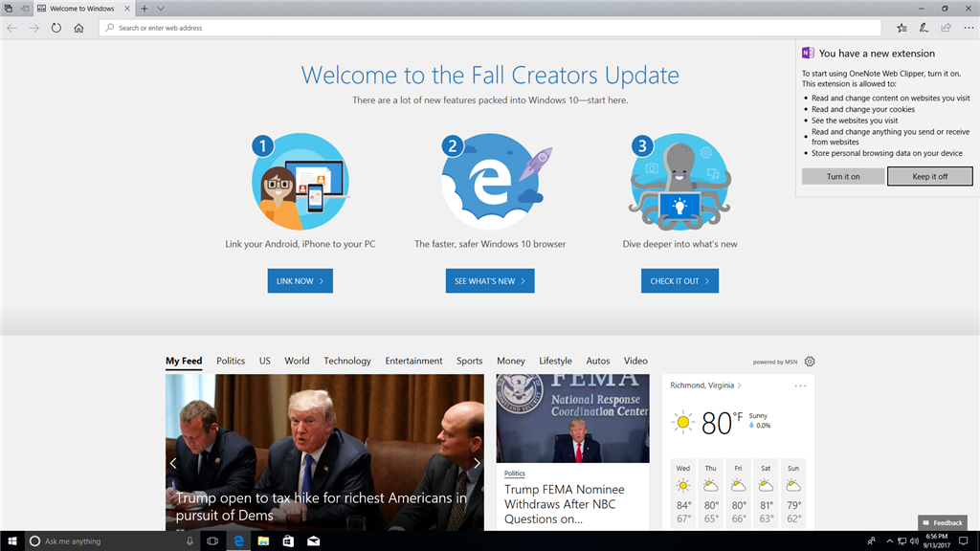
Task: Click the LINK NOW button
Action: click(x=300, y=281)
